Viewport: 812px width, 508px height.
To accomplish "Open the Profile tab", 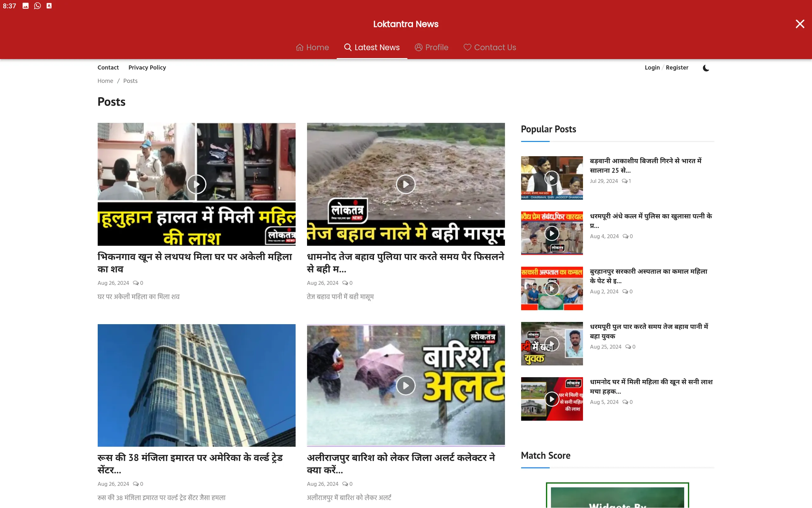I will (x=431, y=47).
